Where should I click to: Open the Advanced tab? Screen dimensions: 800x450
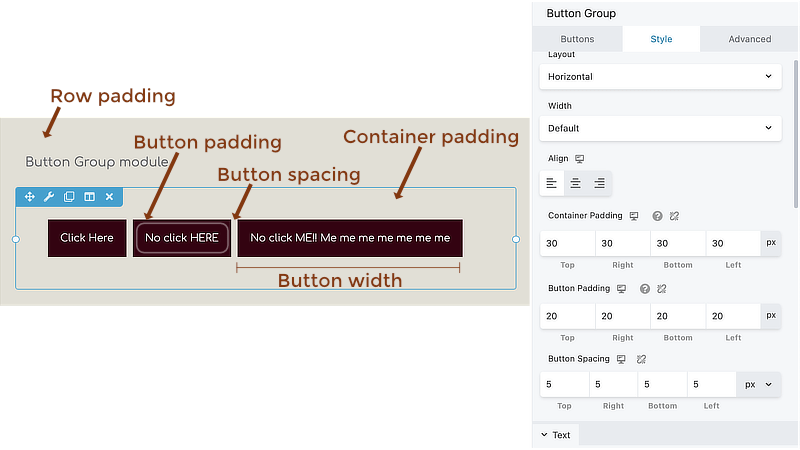(x=749, y=39)
